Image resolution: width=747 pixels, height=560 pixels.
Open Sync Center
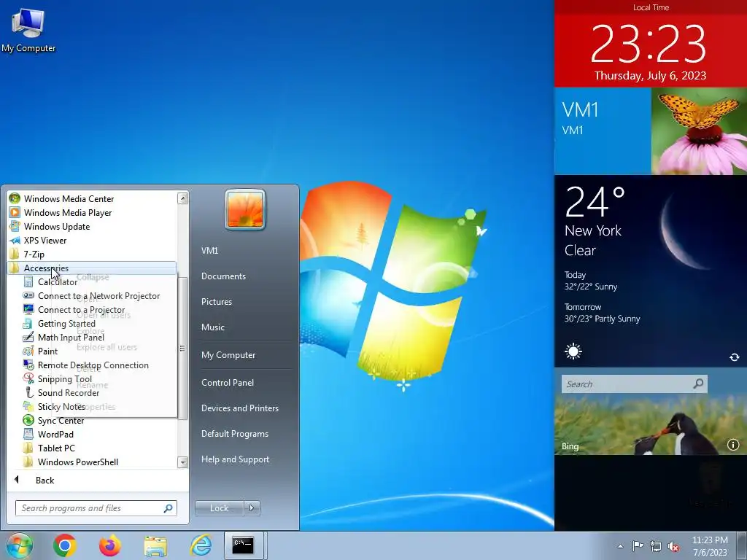61,420
